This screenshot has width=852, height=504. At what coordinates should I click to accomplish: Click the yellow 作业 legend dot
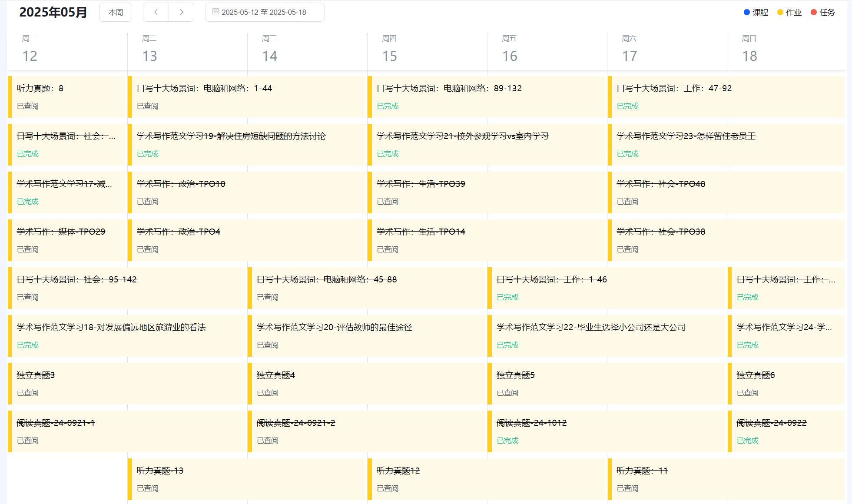780,12
